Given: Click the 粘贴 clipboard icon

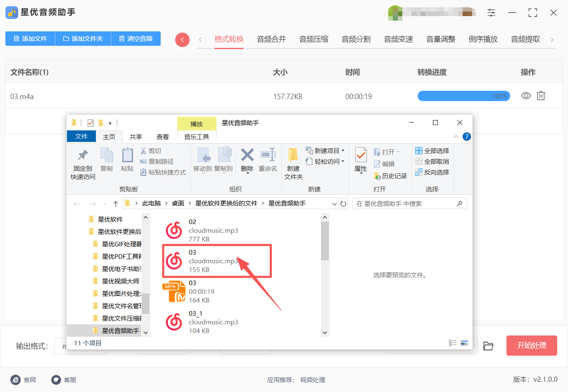Looking at the screenshot, I should tap(127, 155).
